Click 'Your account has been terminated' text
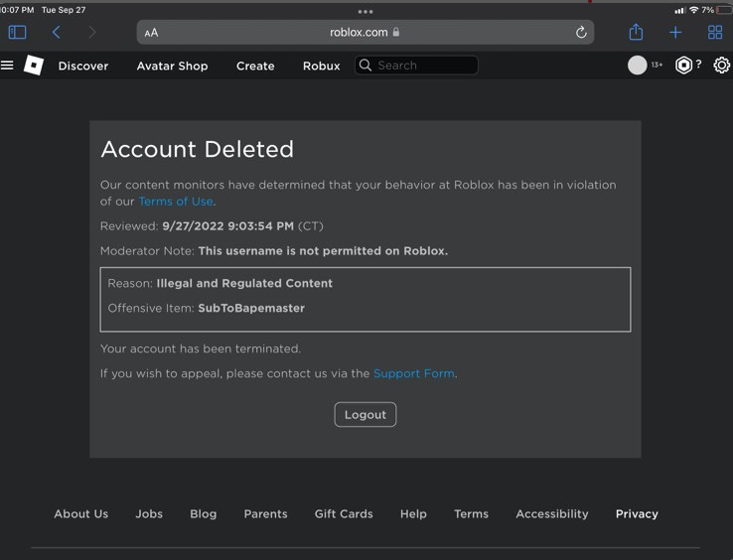This screenshot has height=560, width=733. 201,349
